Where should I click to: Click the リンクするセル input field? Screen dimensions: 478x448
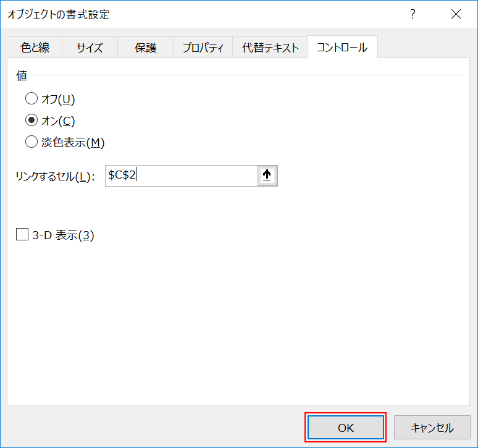pyautogui.click(x=182, y=175)
